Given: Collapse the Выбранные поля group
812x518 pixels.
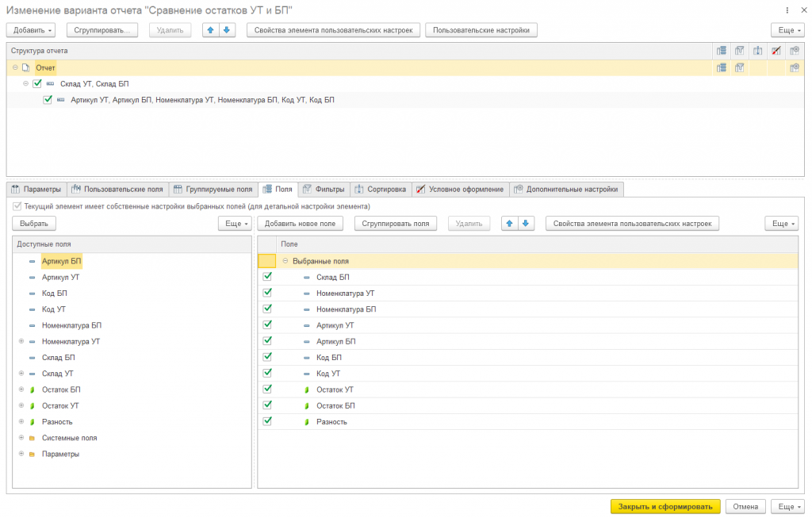Looking at the screenshot, I should point(285,261).
